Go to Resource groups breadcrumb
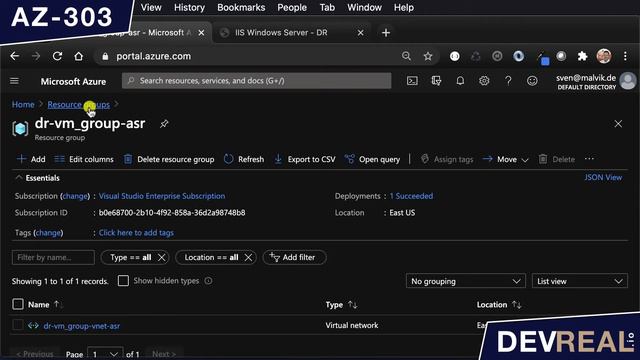 tap(78, 104)
